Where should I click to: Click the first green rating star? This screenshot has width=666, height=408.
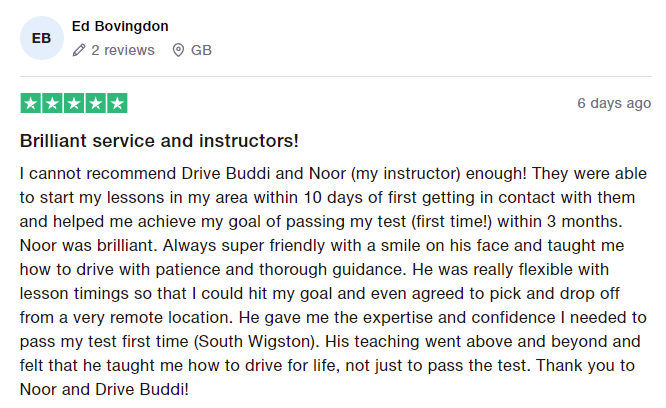coord(30,103)
